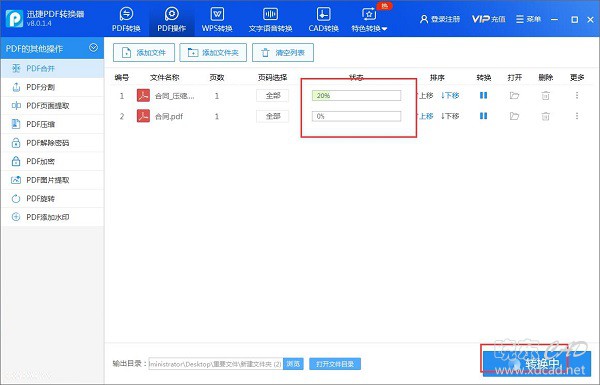
Task: Click the 页码选择 column header
Action: tap(272, 78)
